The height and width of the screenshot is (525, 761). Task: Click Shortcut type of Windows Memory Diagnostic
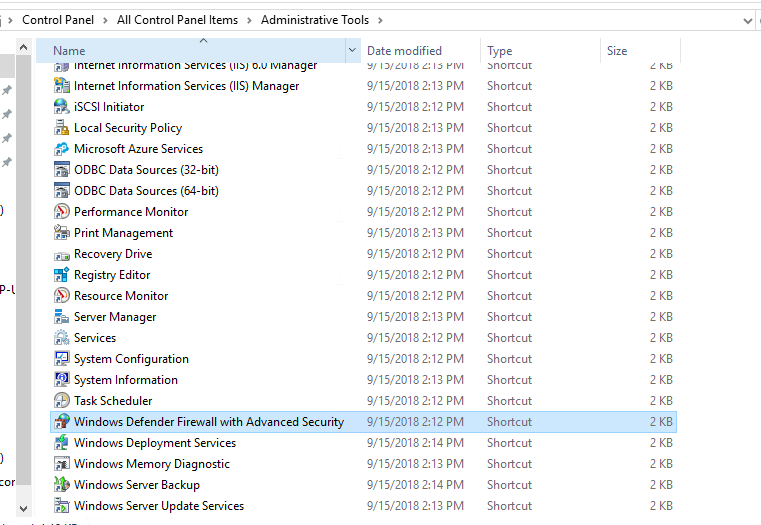[x=510, y=464]
